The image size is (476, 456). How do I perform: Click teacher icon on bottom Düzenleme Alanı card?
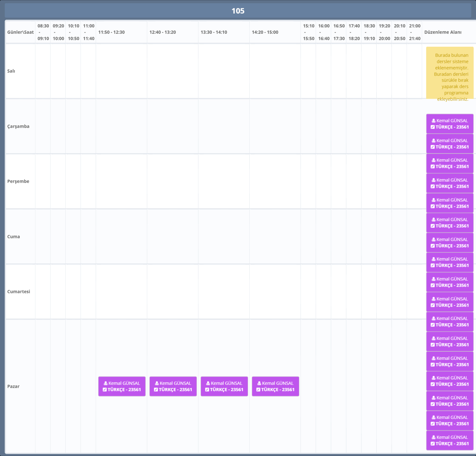click(x=434, y=437)
